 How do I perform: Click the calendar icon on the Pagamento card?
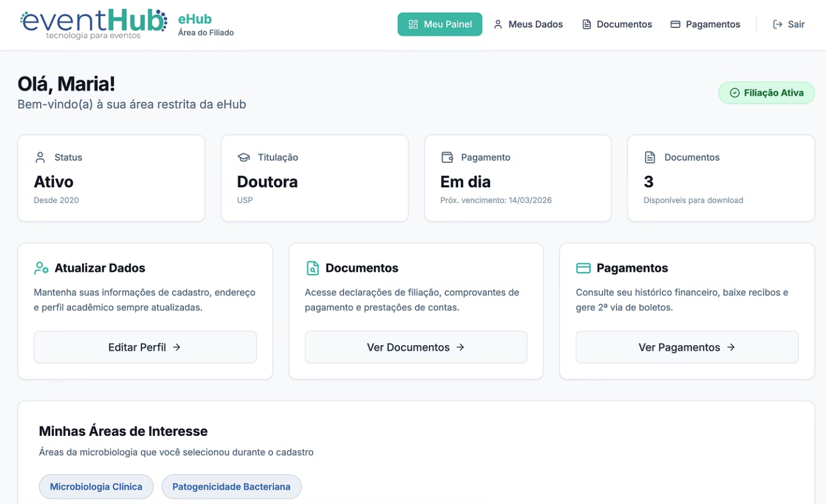pyautogui.click(x=446, y=157)
